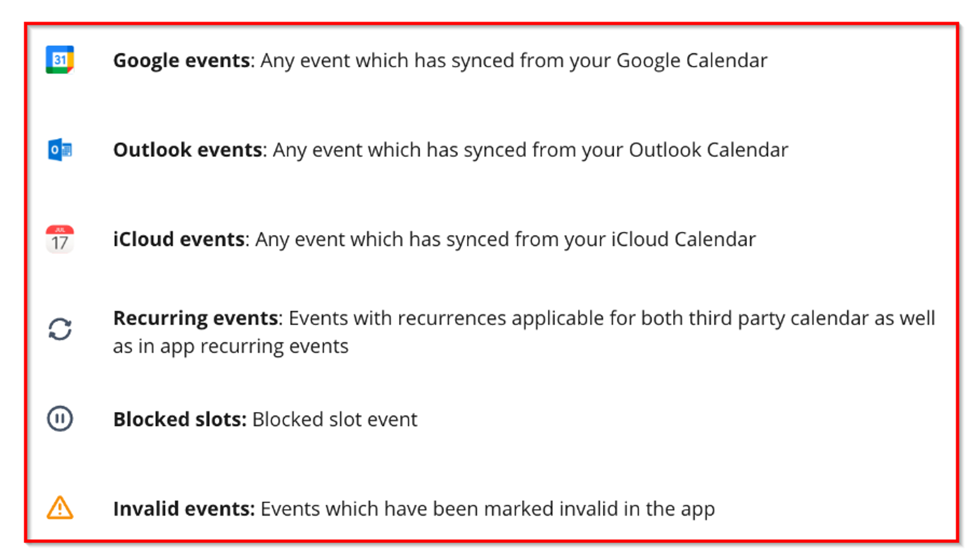Screen dimensions: 974x560
Task: Select the bold "Recurring events" label
Action: [195, 318]
